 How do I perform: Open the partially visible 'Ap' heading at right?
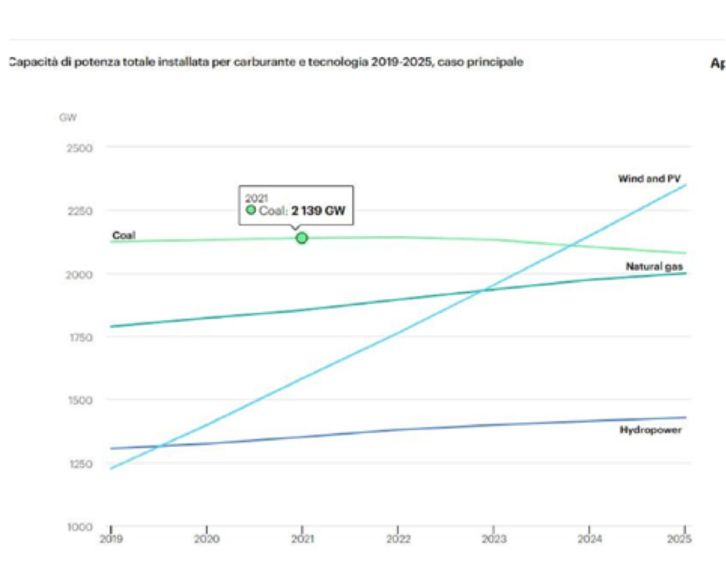tap(717, 63)
